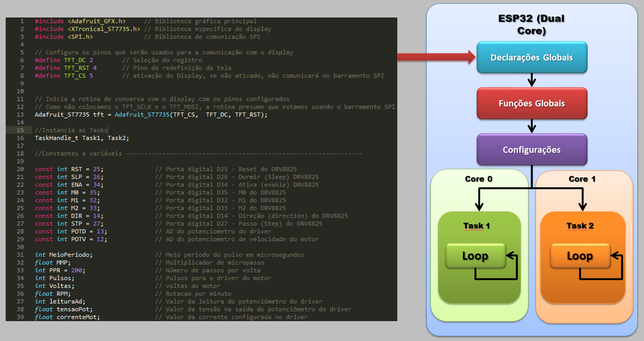Click the Task 2 label
The height and width of the screenshot is (341, 644).
tap(580, 226)
